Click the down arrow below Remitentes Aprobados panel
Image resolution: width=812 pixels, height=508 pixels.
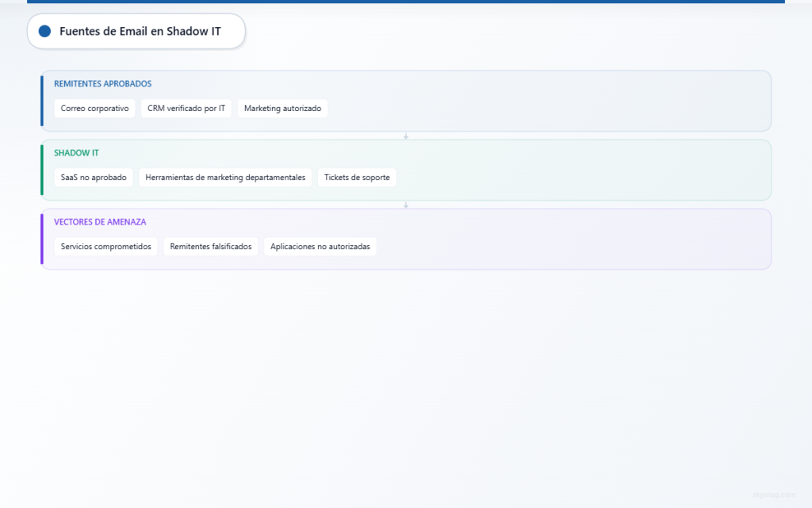[406, 137]
